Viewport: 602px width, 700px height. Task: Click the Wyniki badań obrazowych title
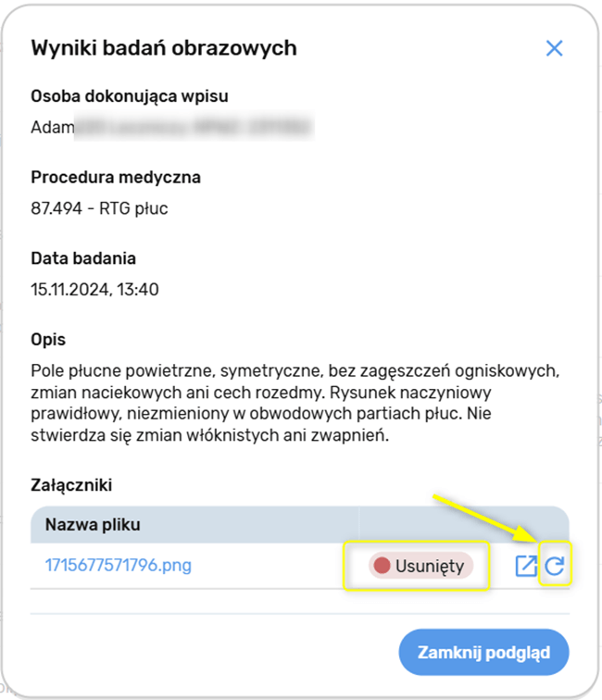pyautogui.click(x=164, y=48)
